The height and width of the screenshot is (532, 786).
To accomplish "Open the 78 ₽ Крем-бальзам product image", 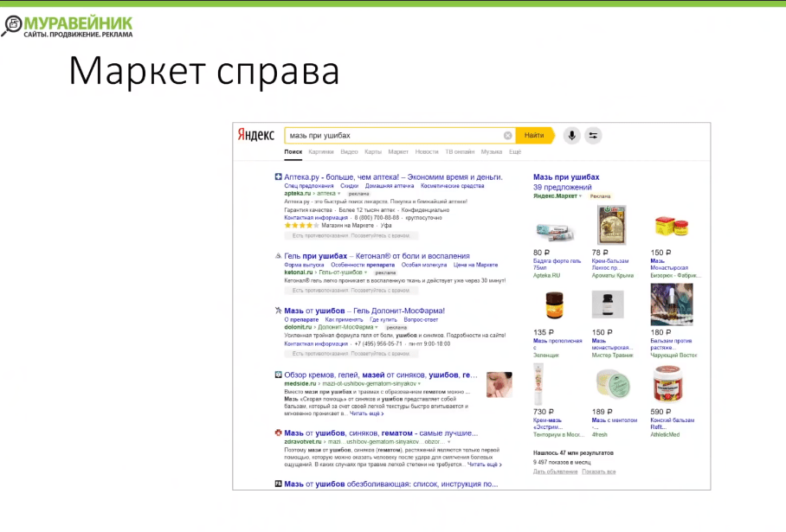I will [612, 224].
